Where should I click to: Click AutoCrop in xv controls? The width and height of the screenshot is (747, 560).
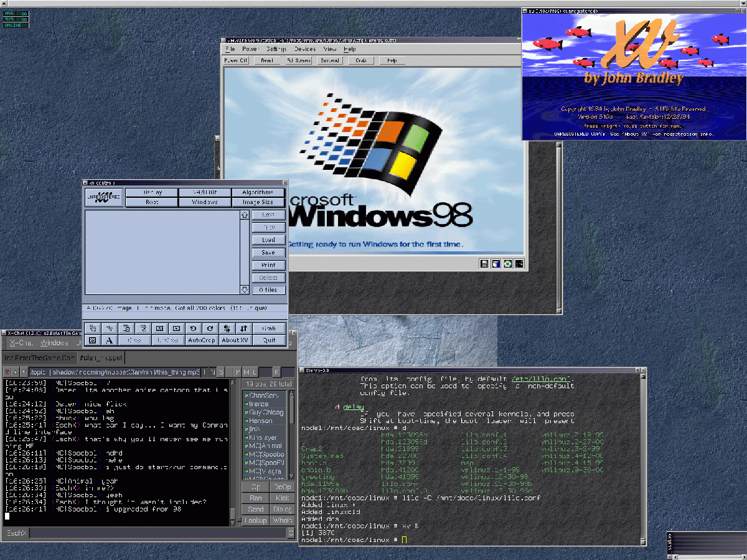[x=201, y=340]
